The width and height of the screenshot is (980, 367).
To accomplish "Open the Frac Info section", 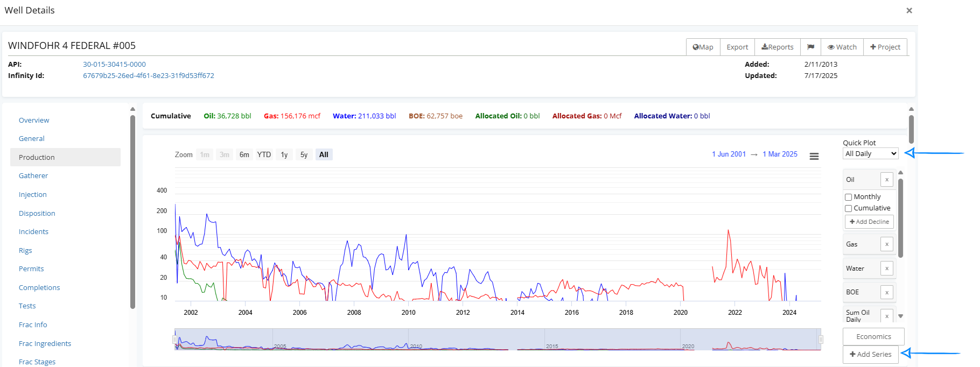I will pos(33,324).
